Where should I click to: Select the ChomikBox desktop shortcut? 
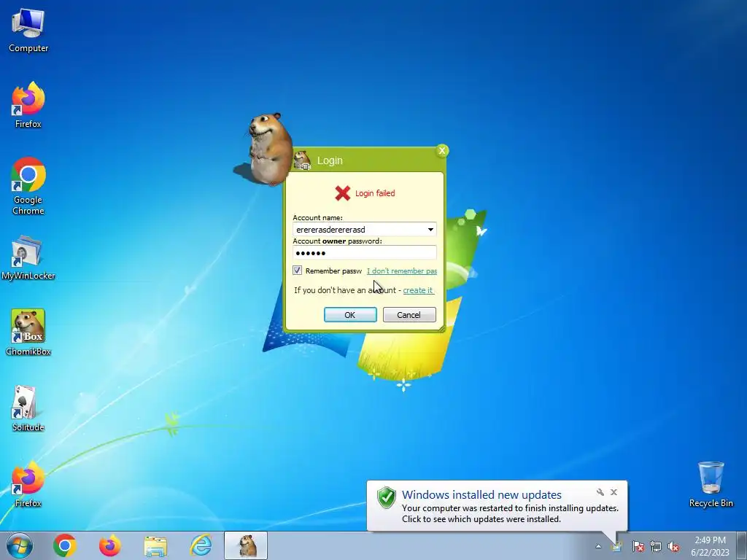pos(28,332)
